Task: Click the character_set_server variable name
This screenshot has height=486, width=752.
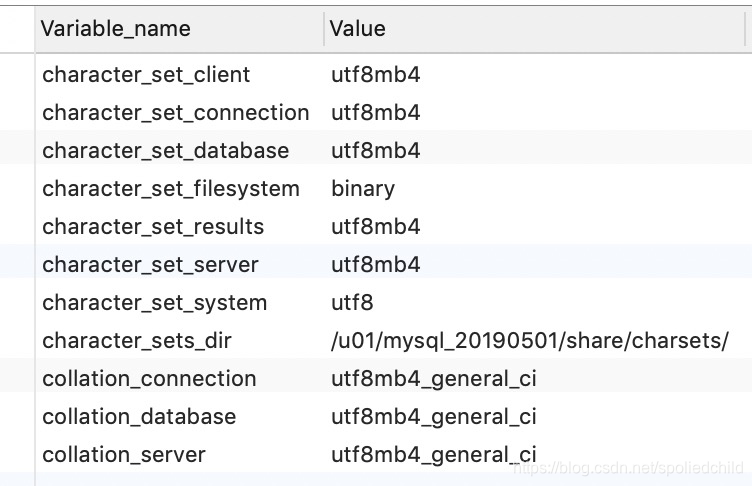Action: pyautogui.click(x=150, y=265)
